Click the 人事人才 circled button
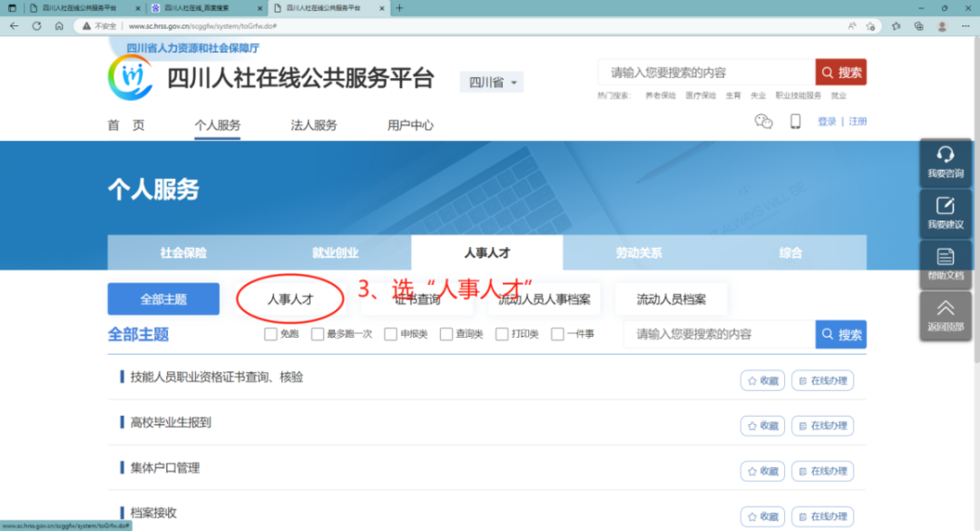The width and height of the screenshot is (980, 531). (x=289, y=299)
